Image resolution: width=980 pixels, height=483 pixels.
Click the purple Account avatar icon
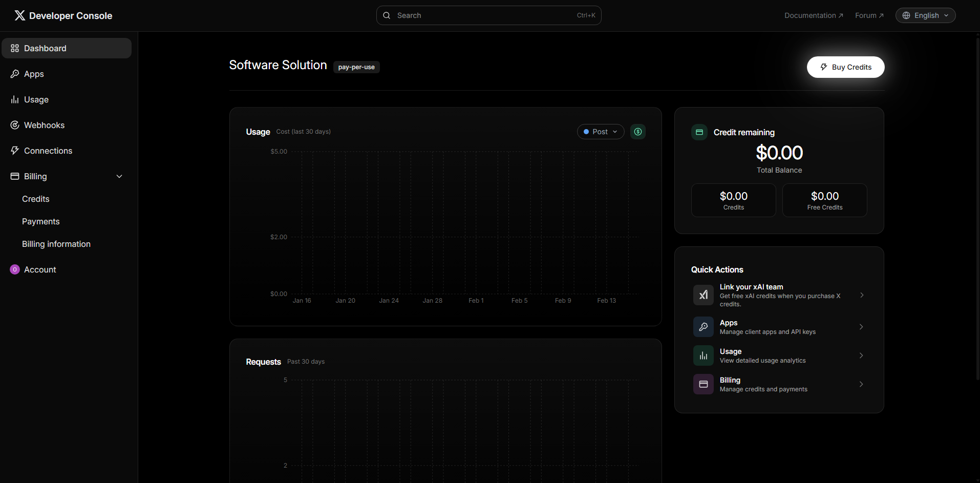15,269
